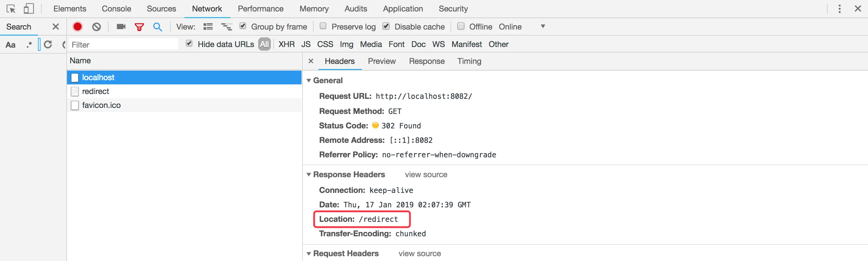868x261 pixels.
Task: Select the All filter type
Action: 265,44
